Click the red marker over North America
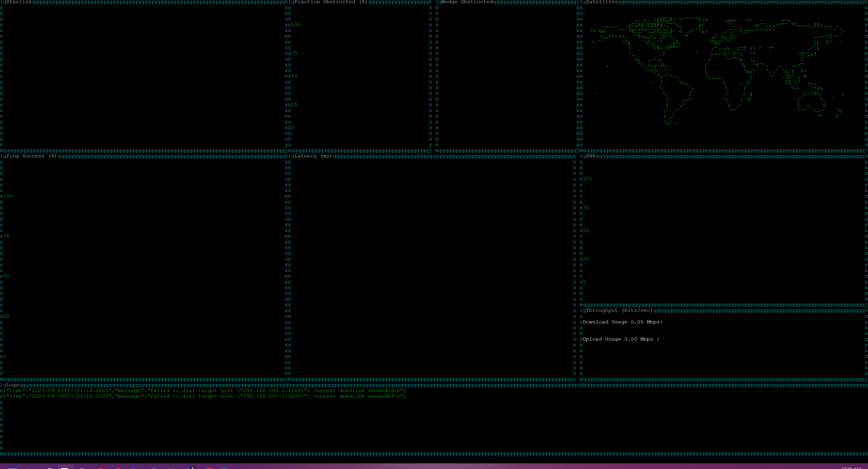Viewport: 868px width, 469px height. tap(645, 41)
